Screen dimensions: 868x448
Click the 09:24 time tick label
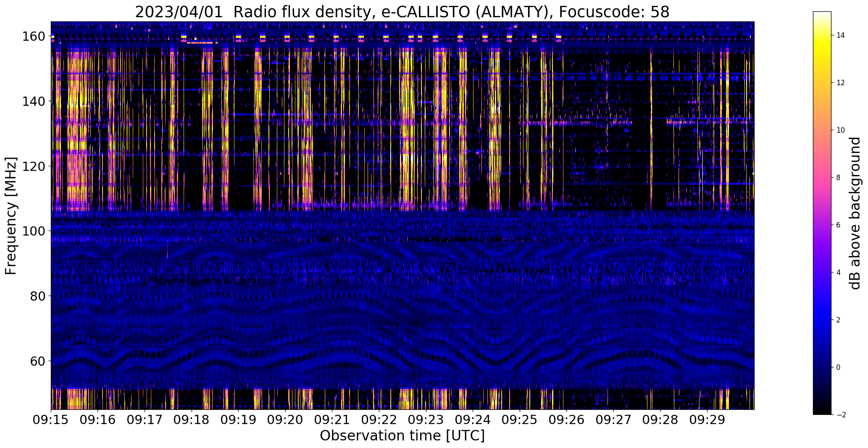pyautogui.click(x=473, y=420)
